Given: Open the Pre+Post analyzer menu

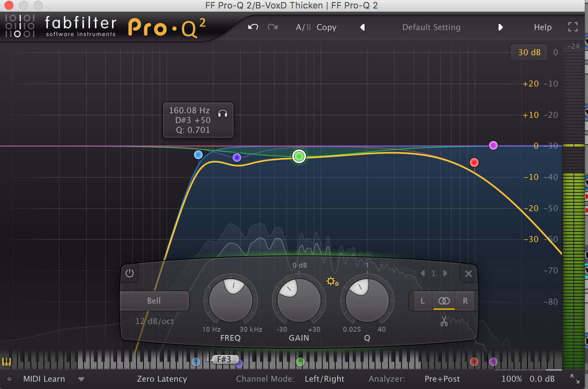Looking at the screenshot, I should coord(442,379).
